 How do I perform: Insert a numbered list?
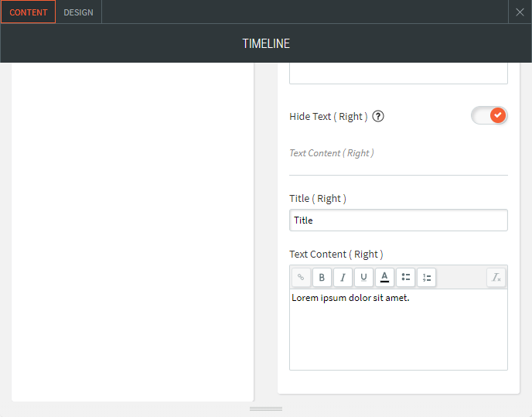(426, 278)
